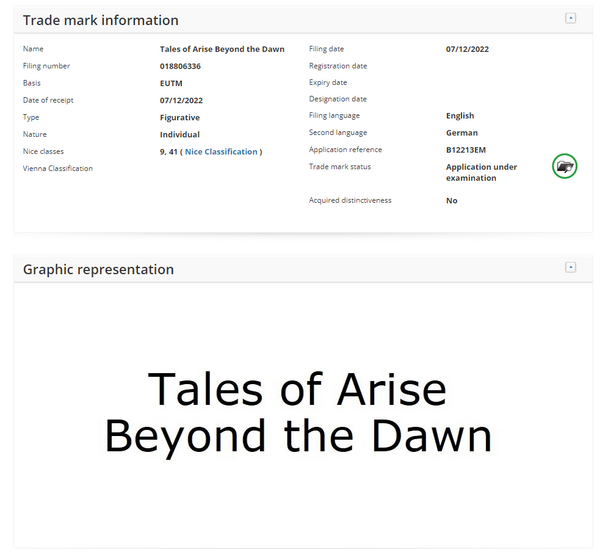Click the Vienna Classification label
The image size is (600, 549).
(58, 168)
